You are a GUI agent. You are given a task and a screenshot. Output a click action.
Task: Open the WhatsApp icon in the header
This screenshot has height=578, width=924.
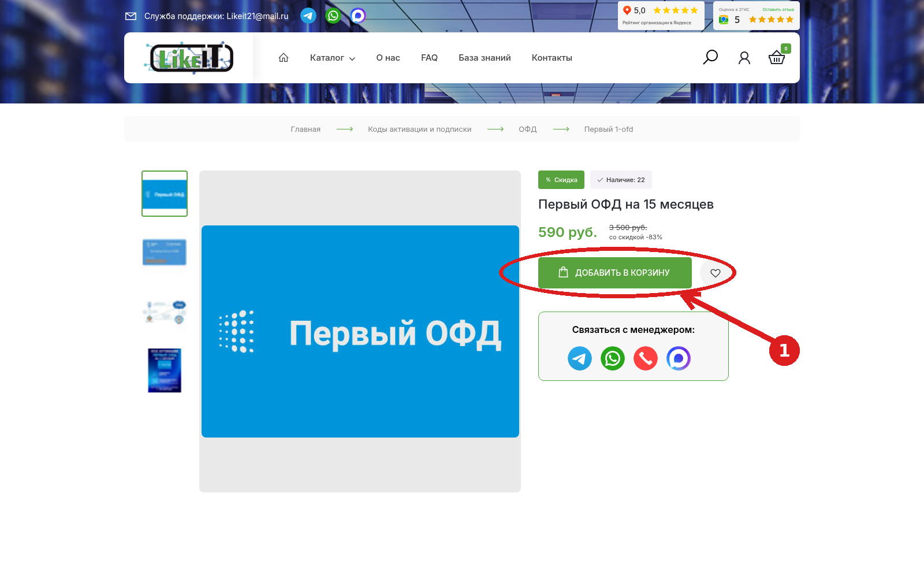coord(333,16)
